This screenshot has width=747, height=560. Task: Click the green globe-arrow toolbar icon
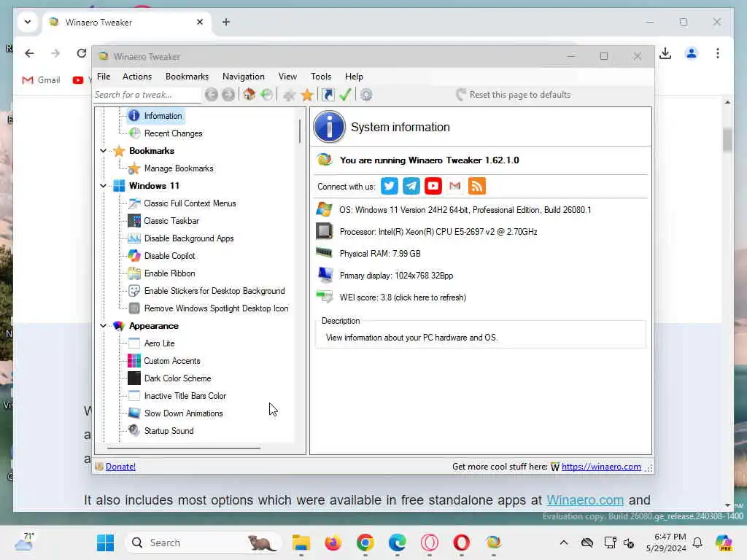(267, 95)
